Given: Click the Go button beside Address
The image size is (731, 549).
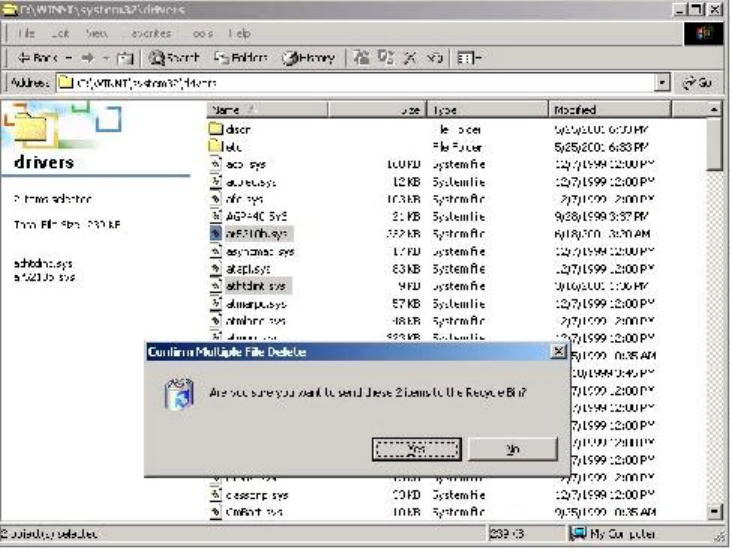Looking at the screenshot, I should click(697, 83).
